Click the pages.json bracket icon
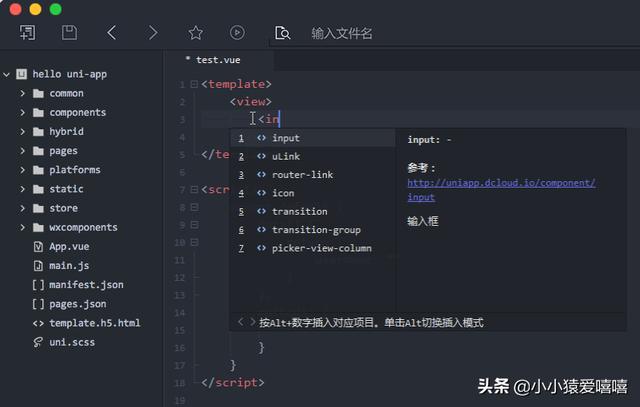Image resolution: width=640 pixels, height=407 pixels. coord(38,304)
